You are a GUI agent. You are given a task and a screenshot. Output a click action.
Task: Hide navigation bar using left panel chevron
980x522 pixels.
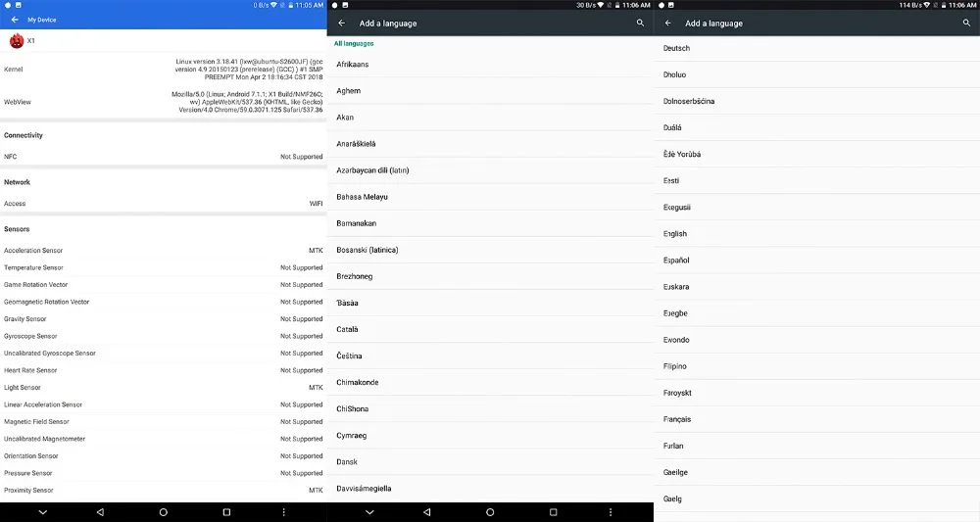tap(42, 512)
